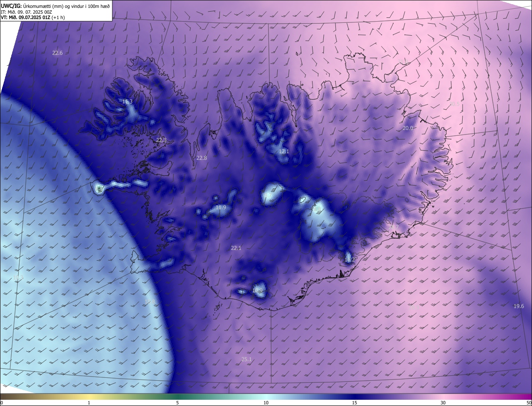Click the colorbar tick label 50
Screen dimensions: 532x406
point(529,403)
